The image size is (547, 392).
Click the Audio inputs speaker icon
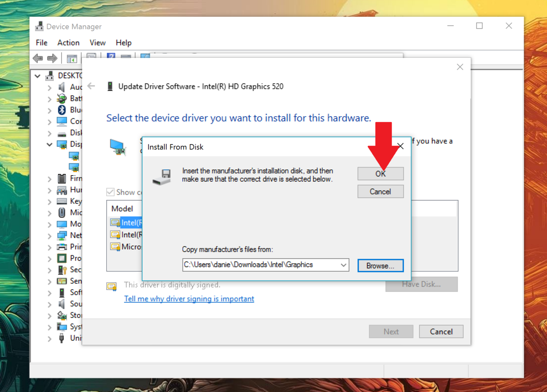point(62,87)
